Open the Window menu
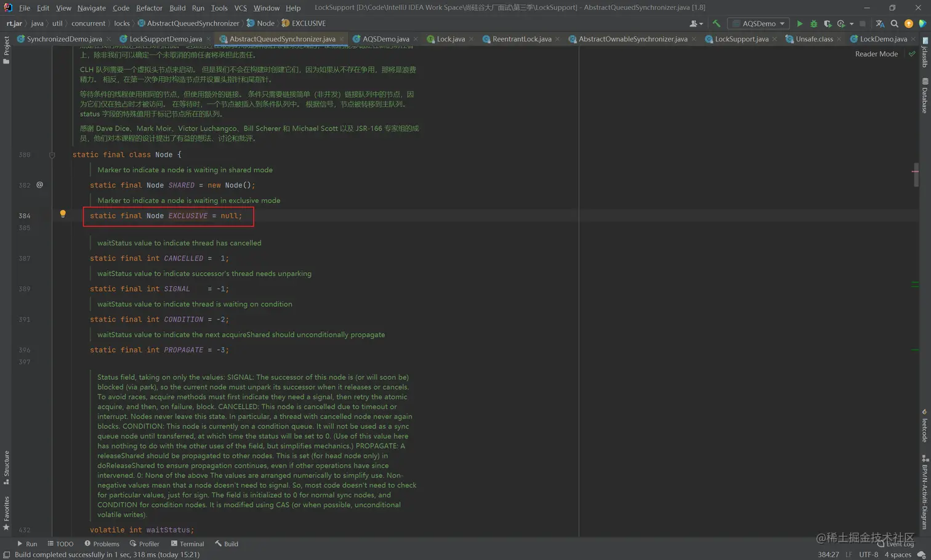 click(x=266, y=8)
